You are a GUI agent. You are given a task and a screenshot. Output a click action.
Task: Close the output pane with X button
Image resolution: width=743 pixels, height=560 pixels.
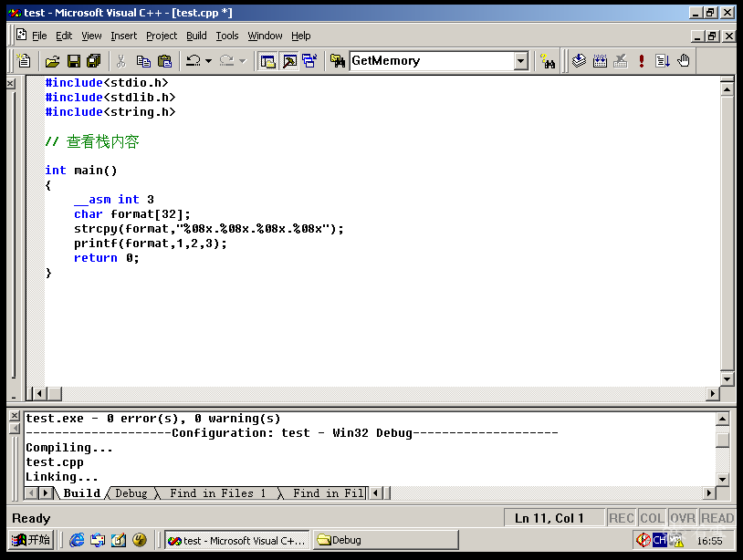[x=15, y=416]
